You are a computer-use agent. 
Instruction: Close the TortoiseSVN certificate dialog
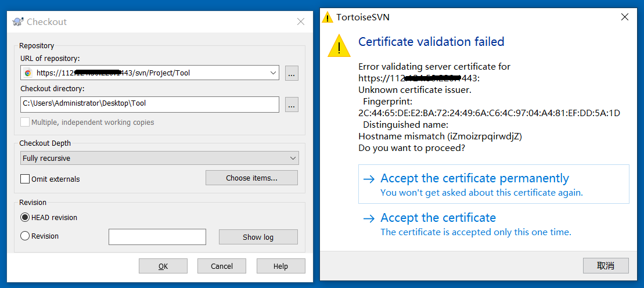pos(625,17)
